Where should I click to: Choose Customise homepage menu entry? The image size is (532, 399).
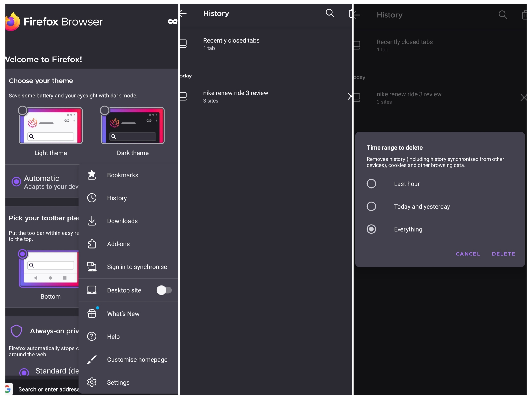129,359
